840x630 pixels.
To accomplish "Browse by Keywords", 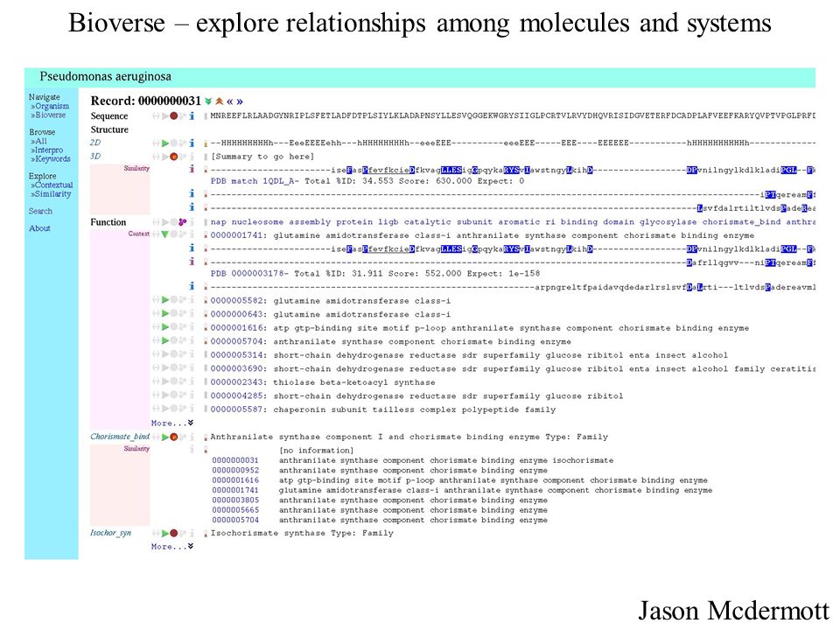I will point(51,158).
